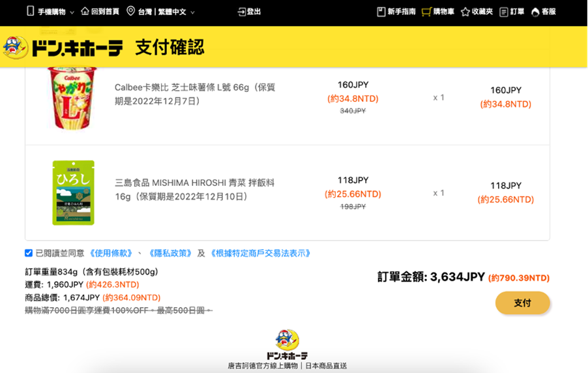
Task: Click the Calbee卡樂比 芝士味薯條 product title
Action: pyautogui.click(x=195, y=94)
